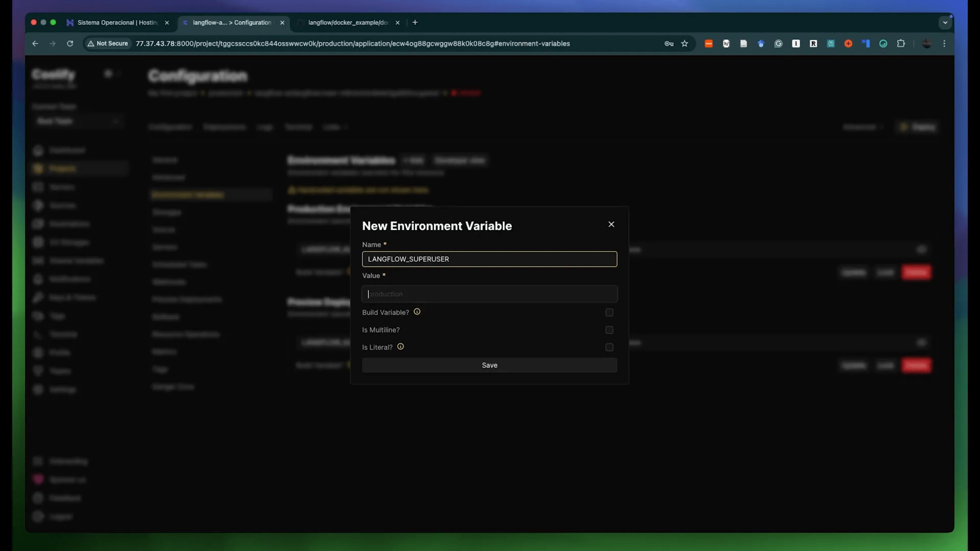Screen dimensions: 980x551
Task: Open Chrome's three-dot menu
Action: coord(944,44)
